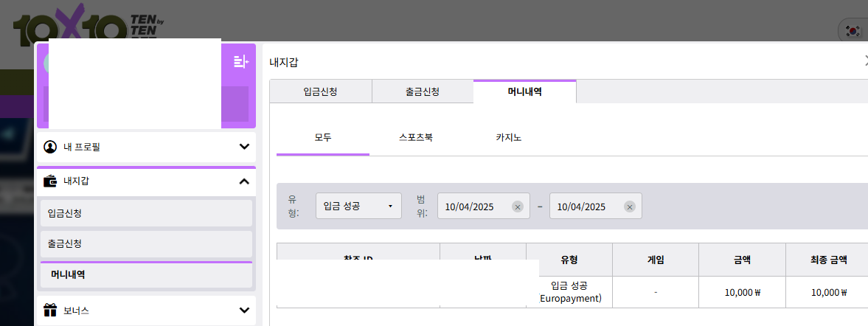Switch to the 출금신청 tab
The width and height of the screenshot is (868, 326).
click(x=423, y=92)
